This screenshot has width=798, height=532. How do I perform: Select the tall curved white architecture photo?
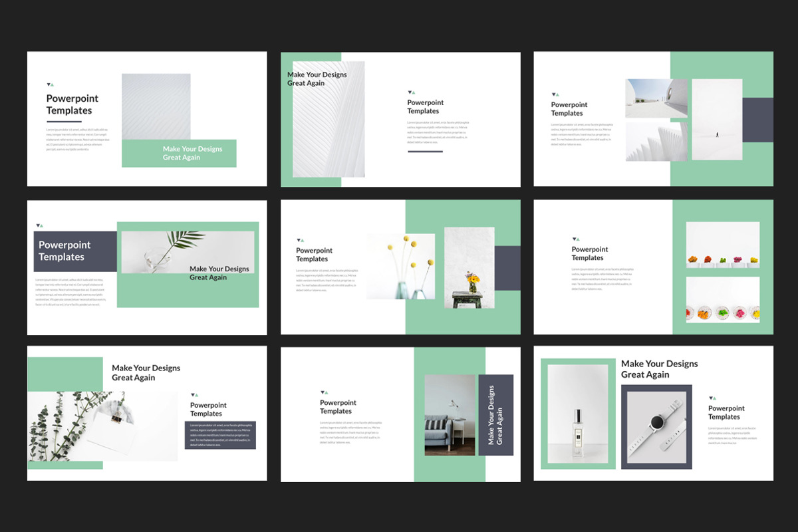click(x=329, y=120)
